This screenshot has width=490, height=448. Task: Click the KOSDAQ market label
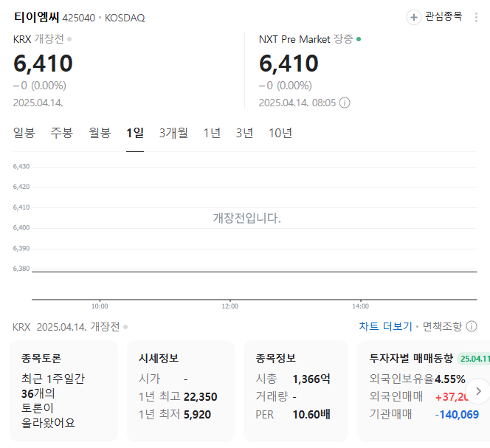(x=125, y=18)
